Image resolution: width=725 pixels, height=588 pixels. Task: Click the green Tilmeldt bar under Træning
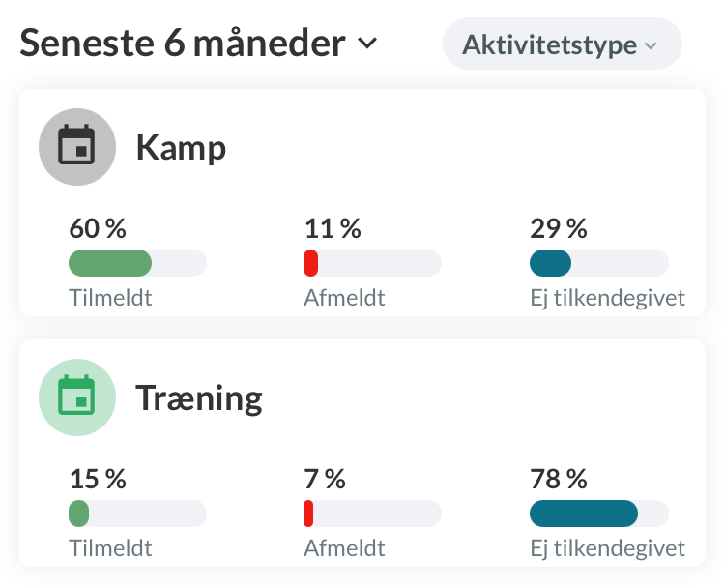click(79, 513)
